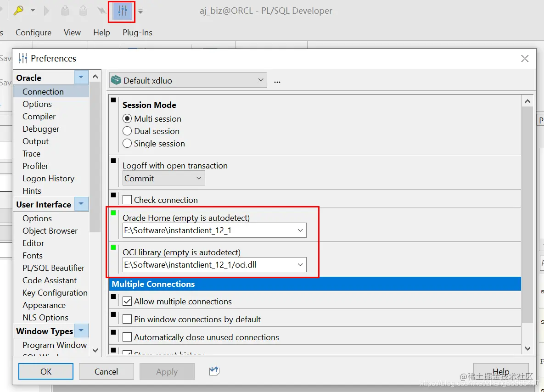
Task: Click green marker beside OCI library
Action: pyautogui.click(x=113, y=247)
